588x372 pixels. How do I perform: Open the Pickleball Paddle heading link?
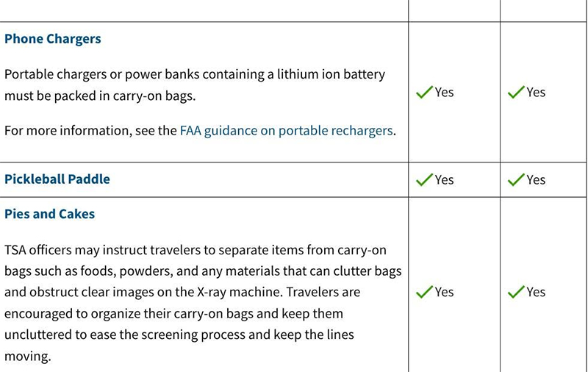coord(57,179)
